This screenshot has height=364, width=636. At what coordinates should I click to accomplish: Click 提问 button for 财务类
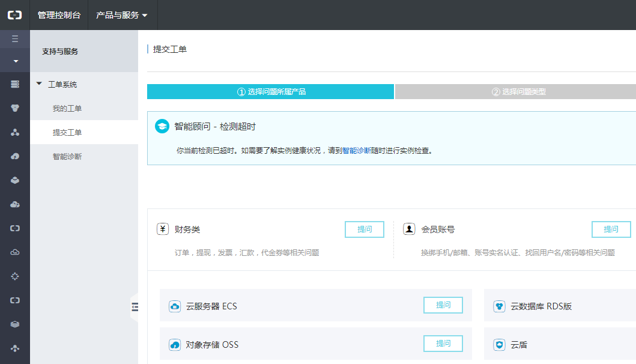tap(364, 229)
